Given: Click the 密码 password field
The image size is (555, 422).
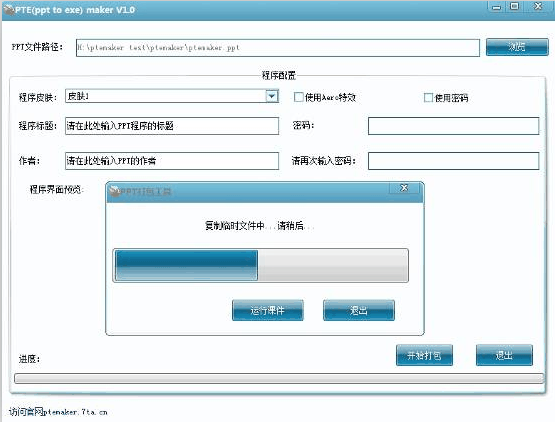Looking at the screenshot, I should coord(453,126).
